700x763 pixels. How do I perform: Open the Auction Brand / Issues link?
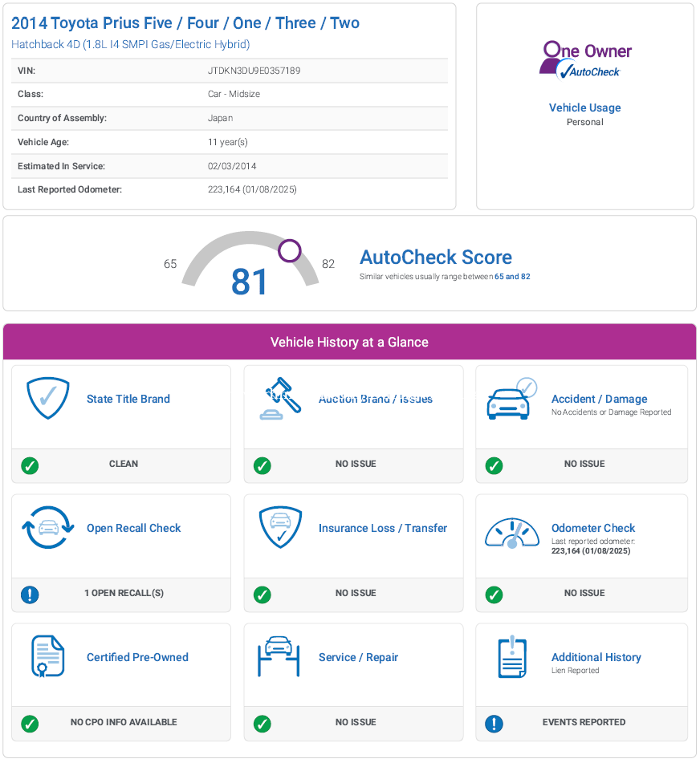click(376, 399)
